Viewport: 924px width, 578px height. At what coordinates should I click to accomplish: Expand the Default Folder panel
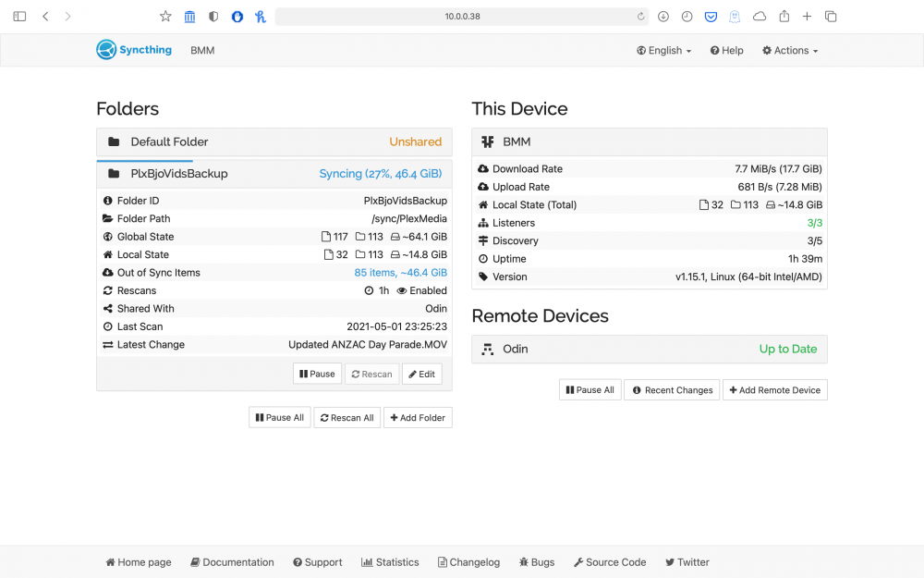point(274,141)
